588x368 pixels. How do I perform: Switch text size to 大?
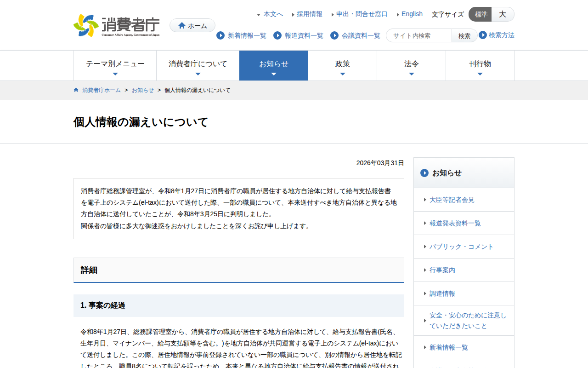point(503,14)
